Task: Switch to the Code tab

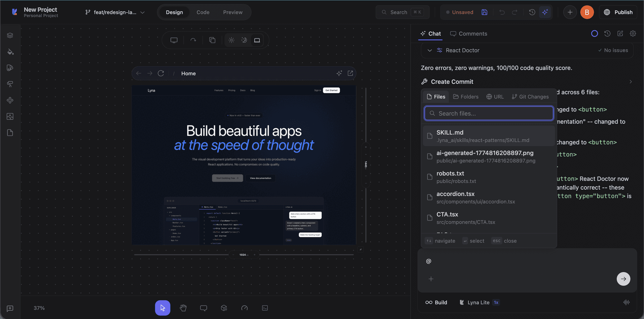Action: click(203, 12)
